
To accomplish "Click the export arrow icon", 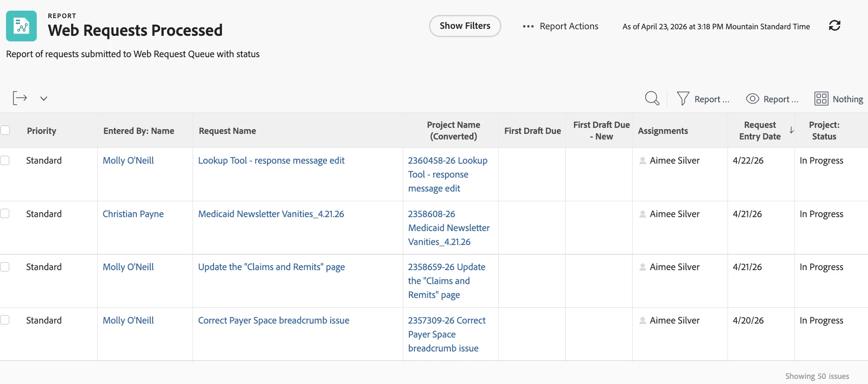I will (x=20, y=98).
